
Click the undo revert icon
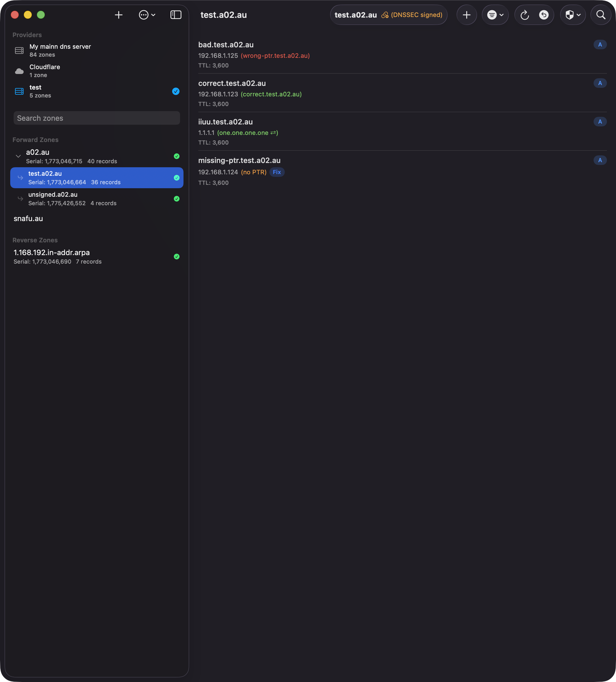[544, 15]
